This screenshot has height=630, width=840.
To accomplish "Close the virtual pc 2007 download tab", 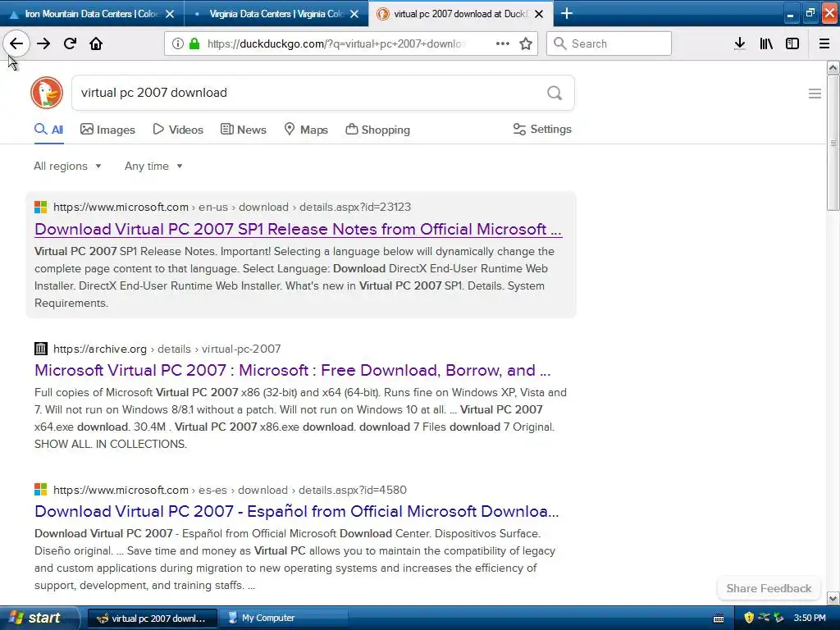I will coord(540,14).
